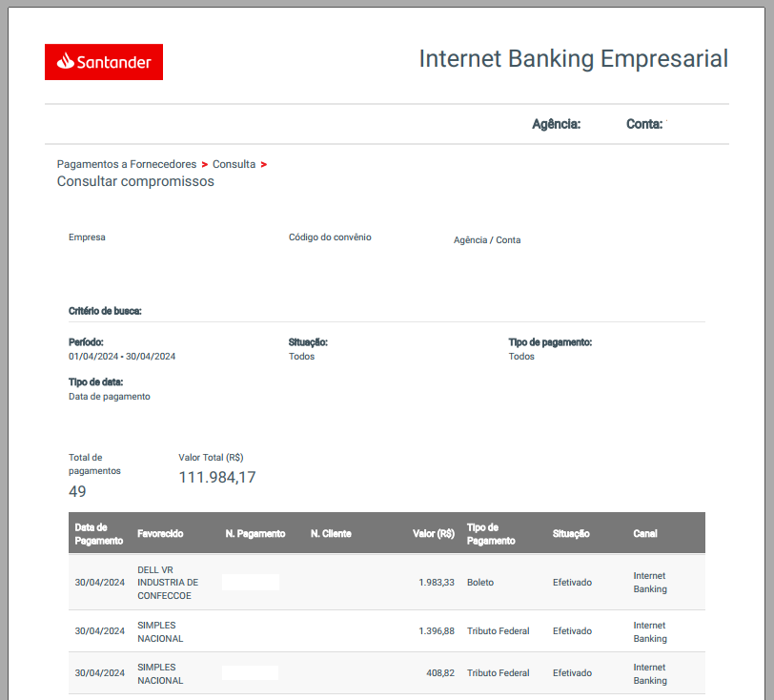
Task: Click the Canal column header
Action: [x=645, y=533]
